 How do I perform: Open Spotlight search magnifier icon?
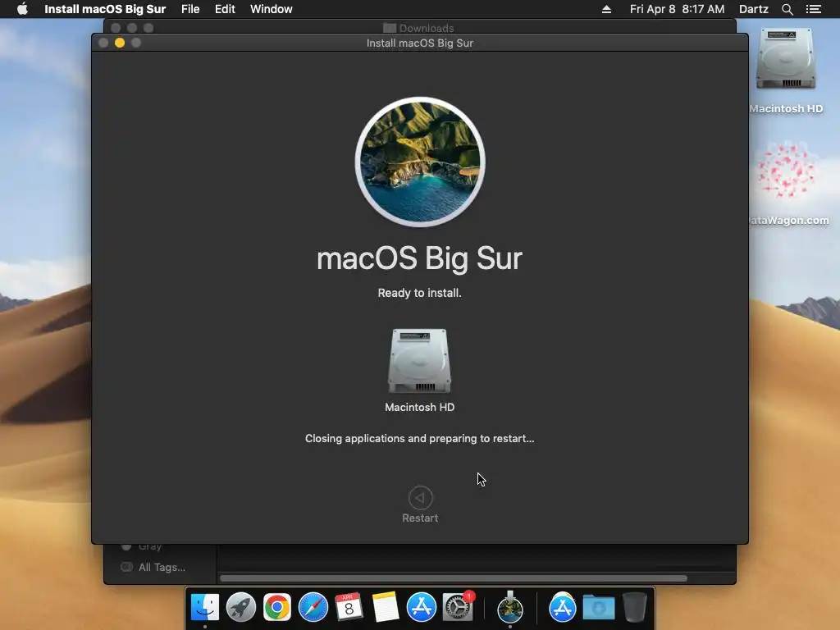tap(787, 9)
